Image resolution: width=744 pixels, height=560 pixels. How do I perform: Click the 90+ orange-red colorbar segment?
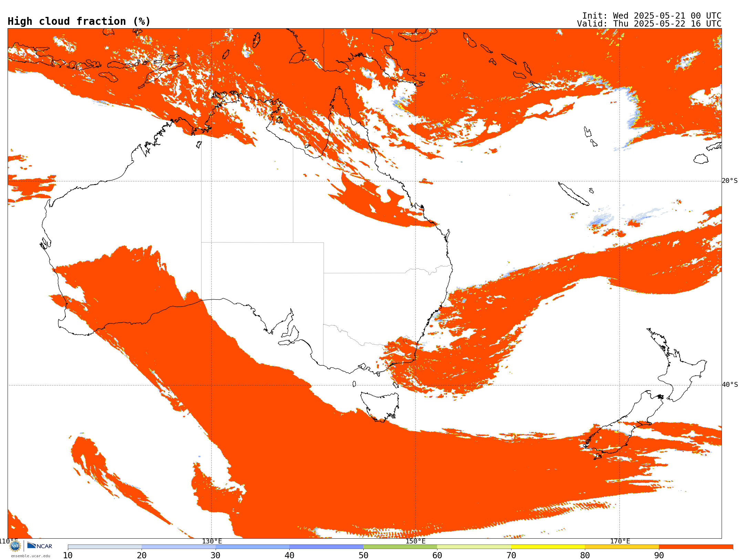(696, 547)
